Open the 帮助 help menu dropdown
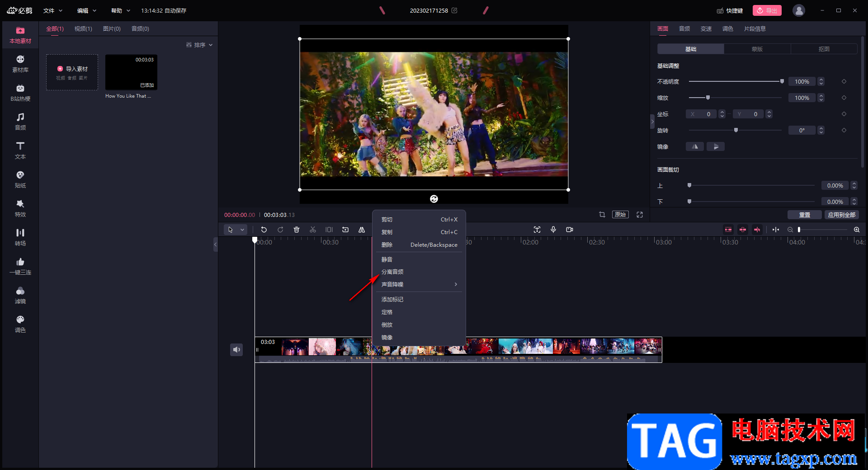The width and height of the screenshot is (868, 470). (x=121, y=10)
